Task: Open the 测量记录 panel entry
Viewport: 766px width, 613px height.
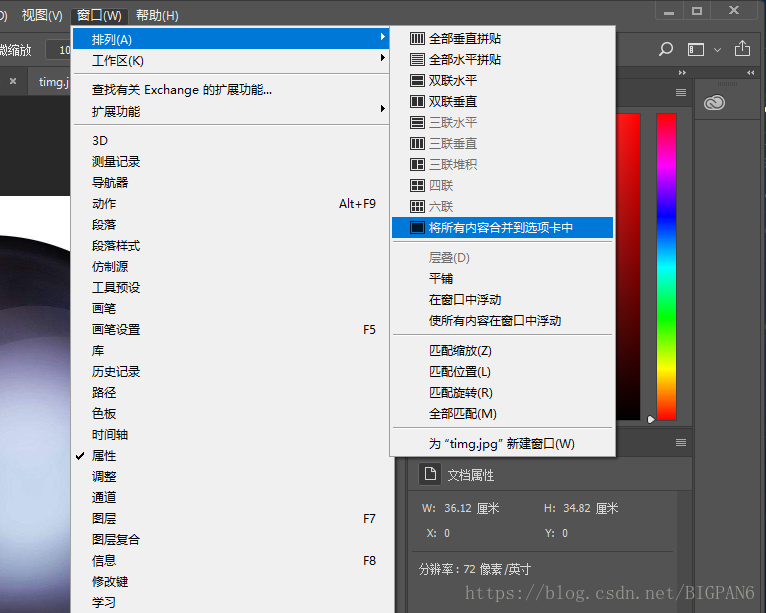Action: point(233,162)
